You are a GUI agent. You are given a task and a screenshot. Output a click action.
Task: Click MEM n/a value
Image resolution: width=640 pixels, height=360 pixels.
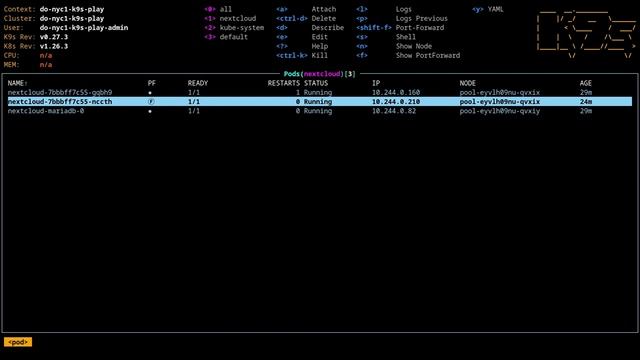(46, 65)
